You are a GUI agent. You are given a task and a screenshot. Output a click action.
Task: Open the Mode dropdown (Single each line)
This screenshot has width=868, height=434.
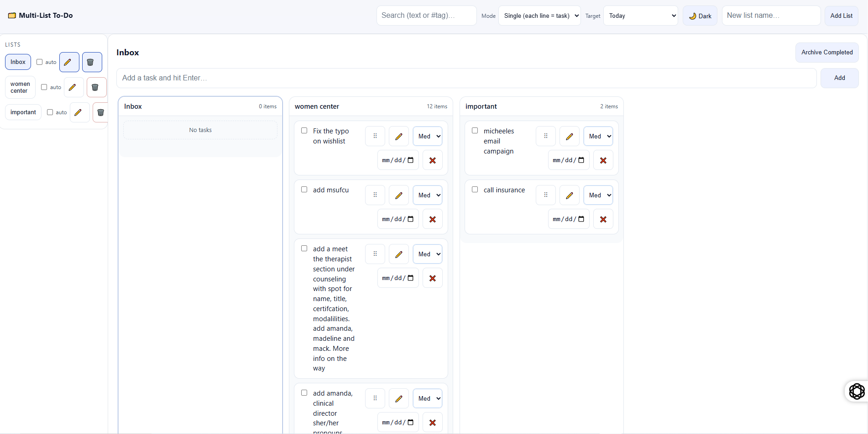tap(540, 16)
